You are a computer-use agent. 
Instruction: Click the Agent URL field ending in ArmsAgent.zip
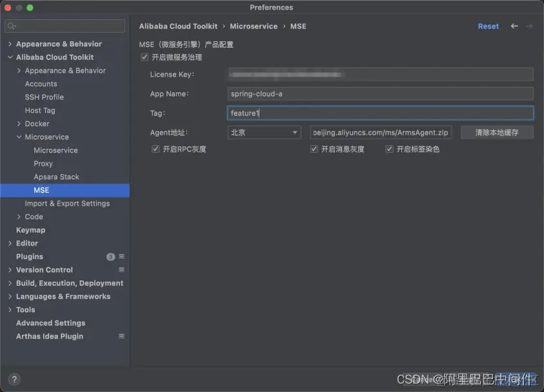pyautogui.click(x=381, y=132)
